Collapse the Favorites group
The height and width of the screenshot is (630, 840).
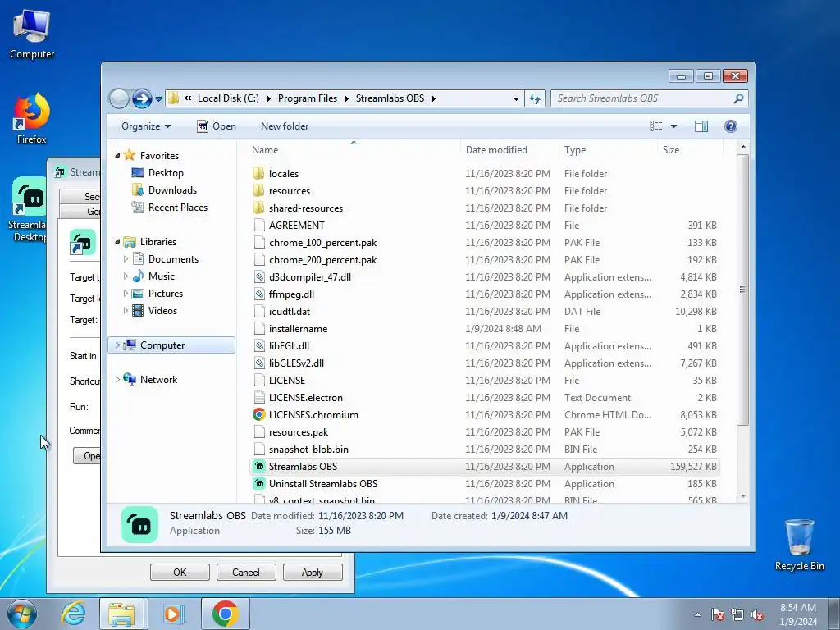[117, 155]
